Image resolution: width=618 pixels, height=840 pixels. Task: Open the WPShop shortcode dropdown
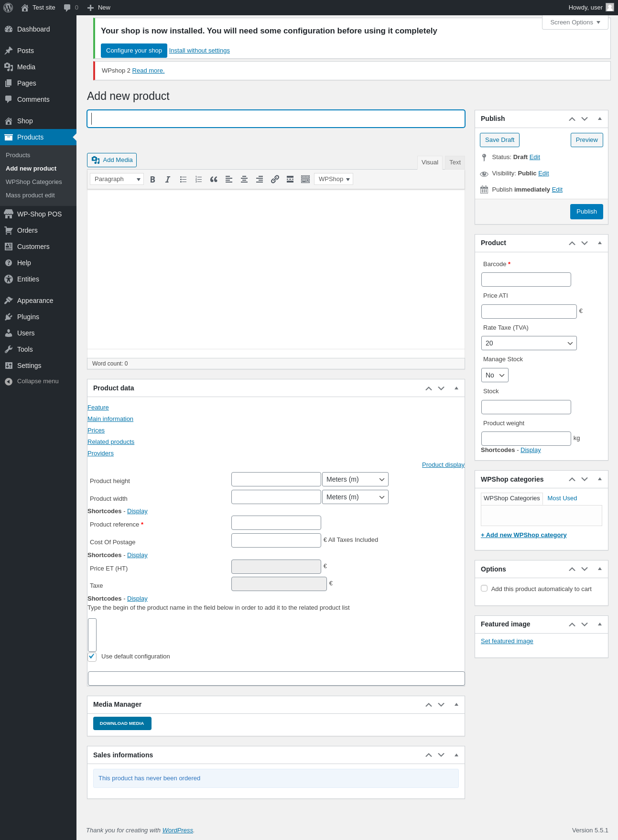334,179
